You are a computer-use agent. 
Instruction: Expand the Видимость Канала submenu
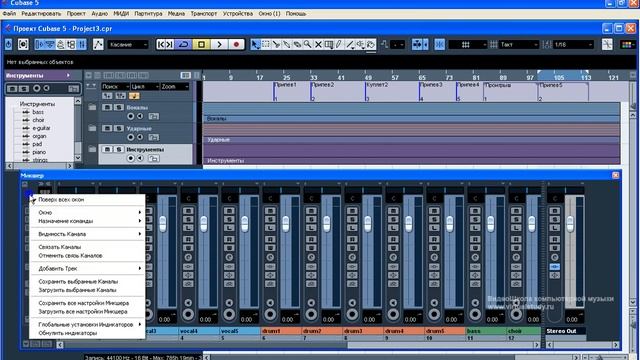87,234
